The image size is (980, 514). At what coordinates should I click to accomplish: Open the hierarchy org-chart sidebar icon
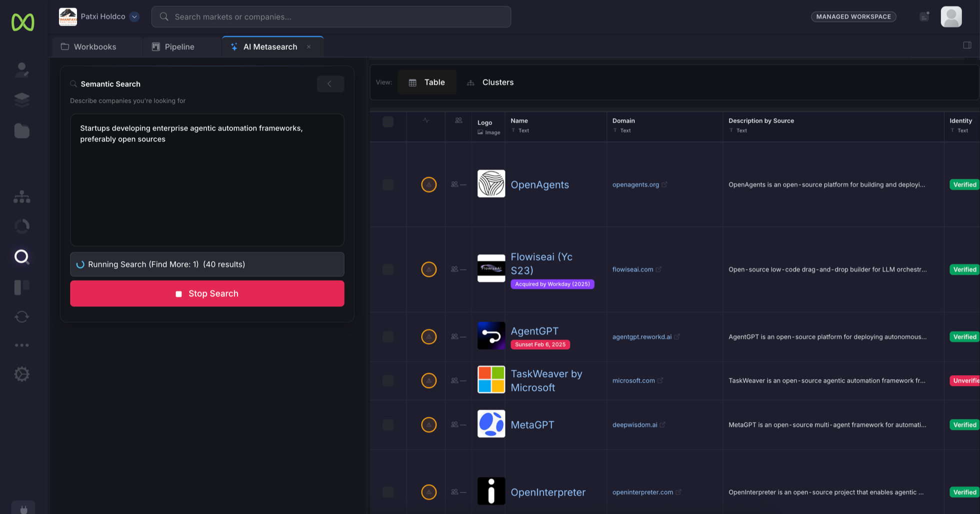[x=21, y=196]
